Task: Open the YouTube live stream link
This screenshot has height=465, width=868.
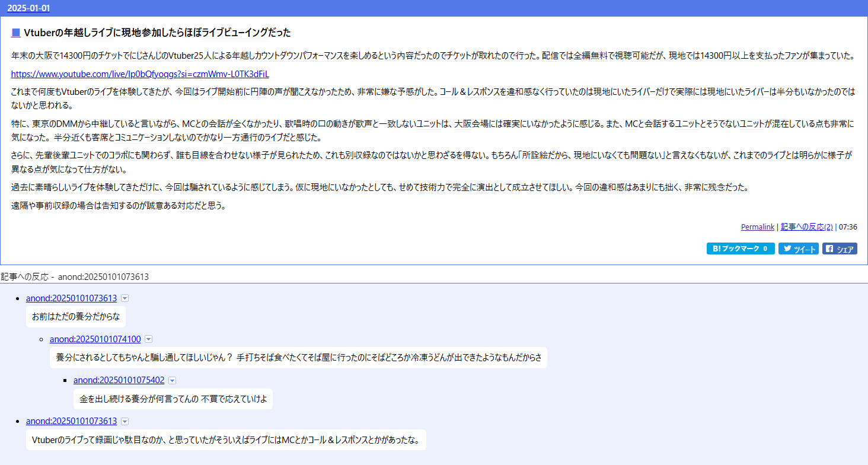Action: click(140, 74)
